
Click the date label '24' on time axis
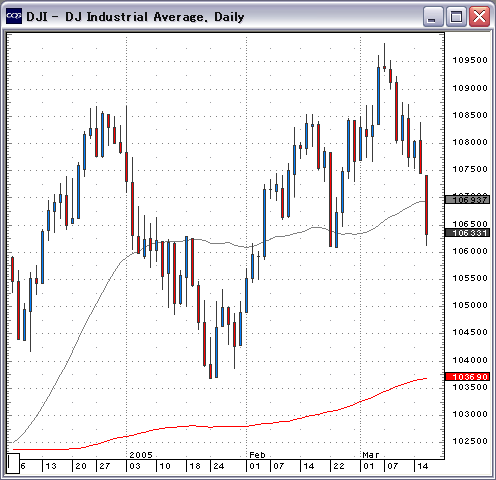[219, 466]
